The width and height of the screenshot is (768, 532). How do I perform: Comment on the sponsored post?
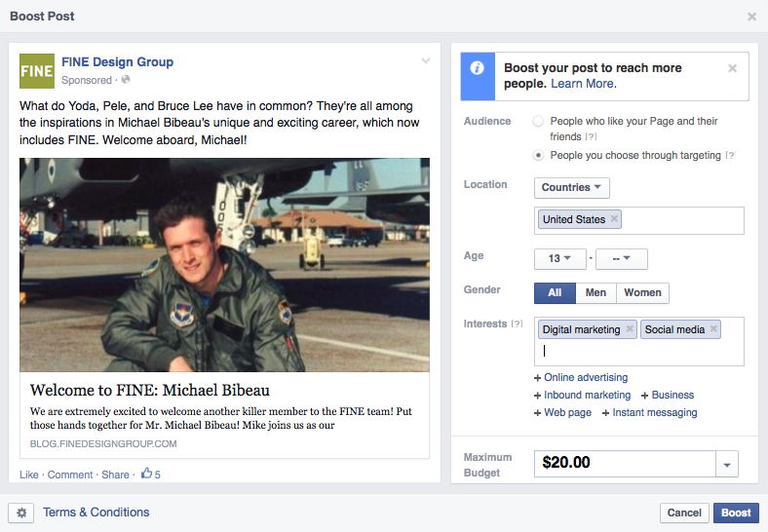click(70, 475)
